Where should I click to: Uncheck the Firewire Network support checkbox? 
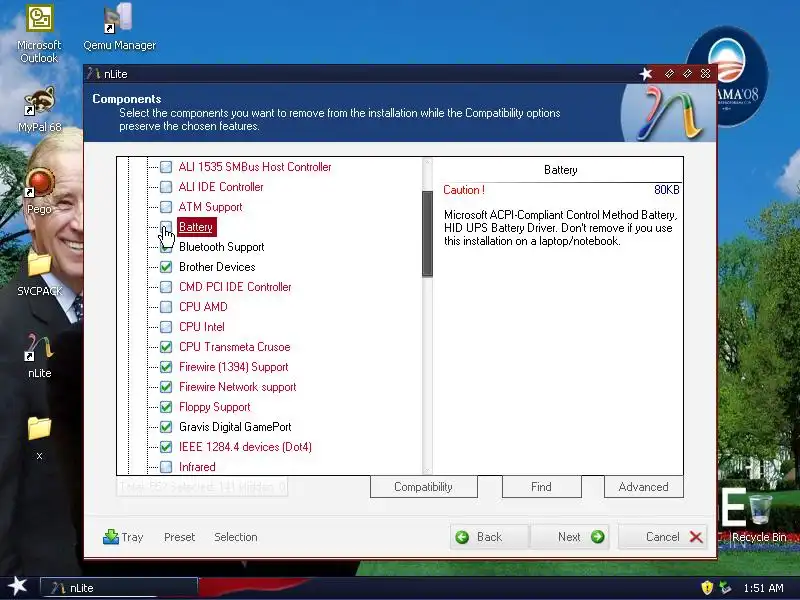click(166, 387)
